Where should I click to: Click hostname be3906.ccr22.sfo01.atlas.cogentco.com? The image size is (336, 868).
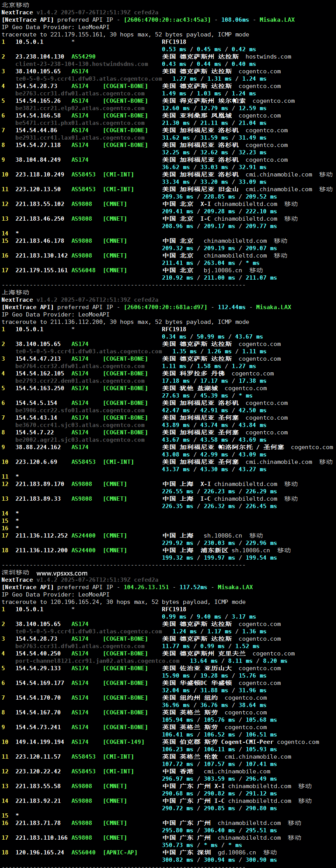(80, 410)
